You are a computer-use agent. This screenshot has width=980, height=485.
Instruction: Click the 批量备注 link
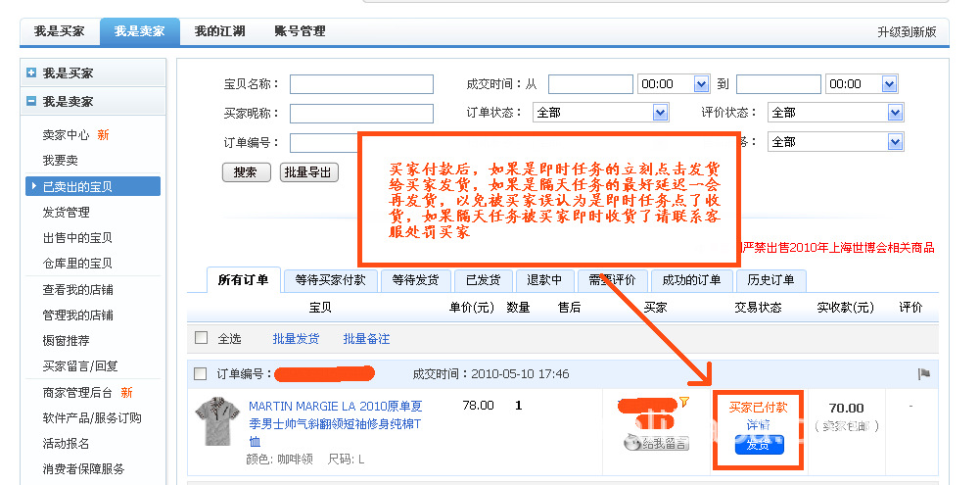pyautogui.click(x=366, y=339)
